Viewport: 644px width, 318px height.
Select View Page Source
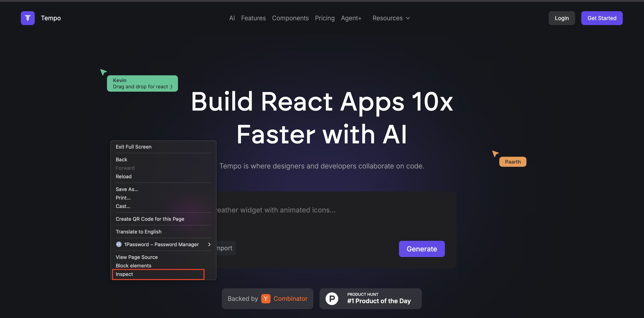point(137,257)
